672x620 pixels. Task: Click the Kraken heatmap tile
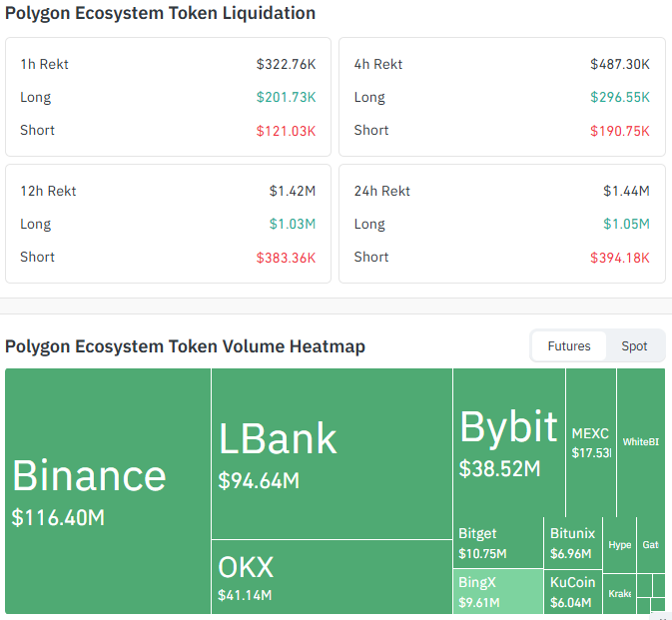(x=620, y=593)
